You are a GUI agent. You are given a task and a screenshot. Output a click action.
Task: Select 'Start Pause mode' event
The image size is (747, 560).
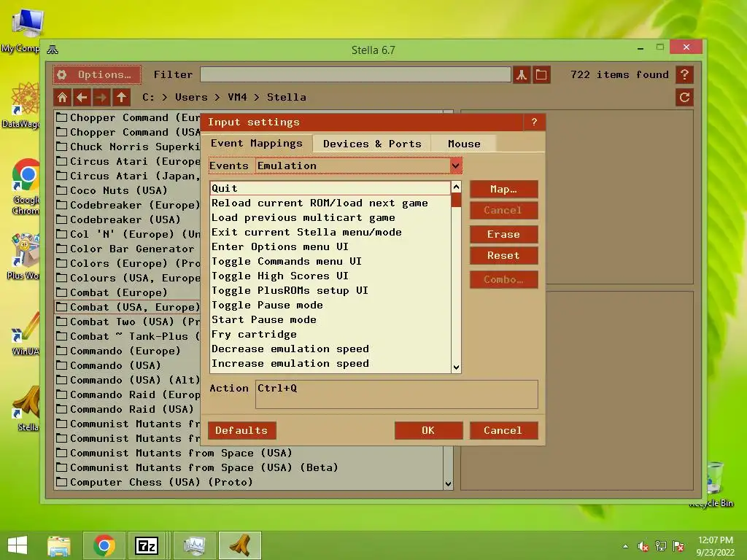(330, 319)
